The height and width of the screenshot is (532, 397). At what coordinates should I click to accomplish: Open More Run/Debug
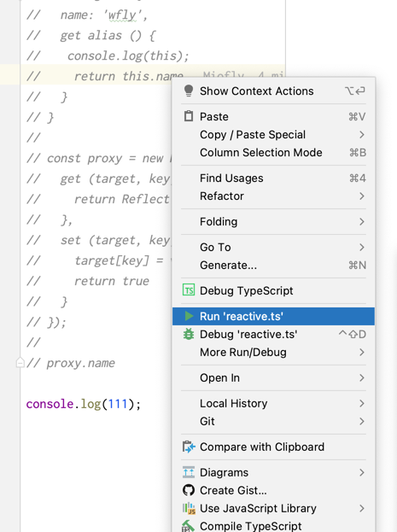tap(273, 352)
